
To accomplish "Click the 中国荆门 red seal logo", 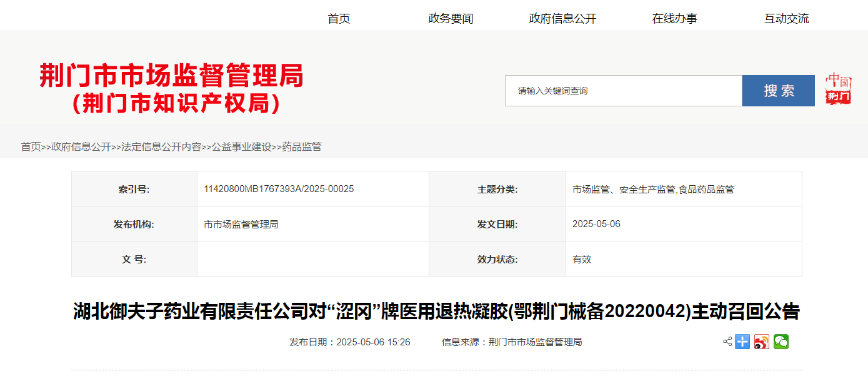I will click(838, 89).
